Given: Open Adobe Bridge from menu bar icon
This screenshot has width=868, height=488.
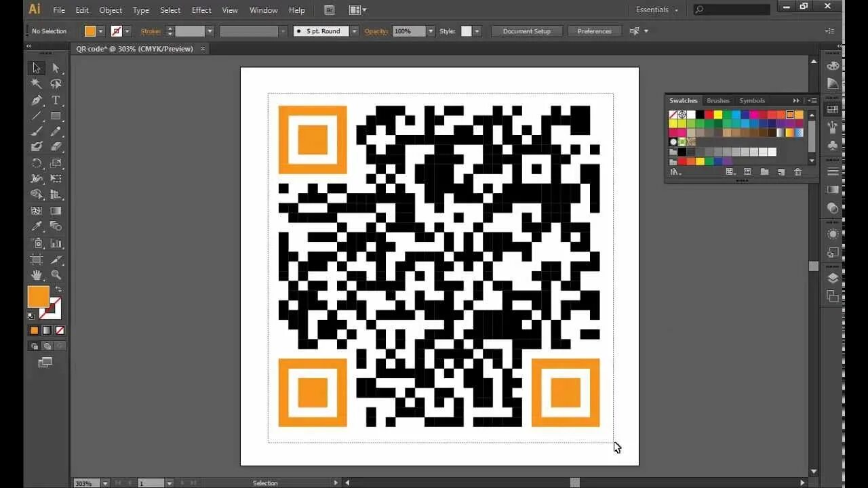Looking at the screenshot, I should pos(330,10).
